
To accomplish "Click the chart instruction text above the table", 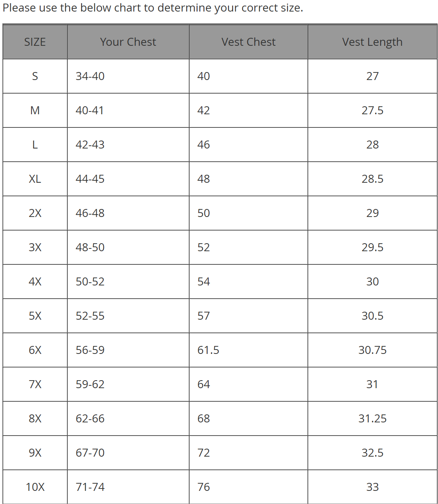I will pyautogui.click(x=153, y=8).
